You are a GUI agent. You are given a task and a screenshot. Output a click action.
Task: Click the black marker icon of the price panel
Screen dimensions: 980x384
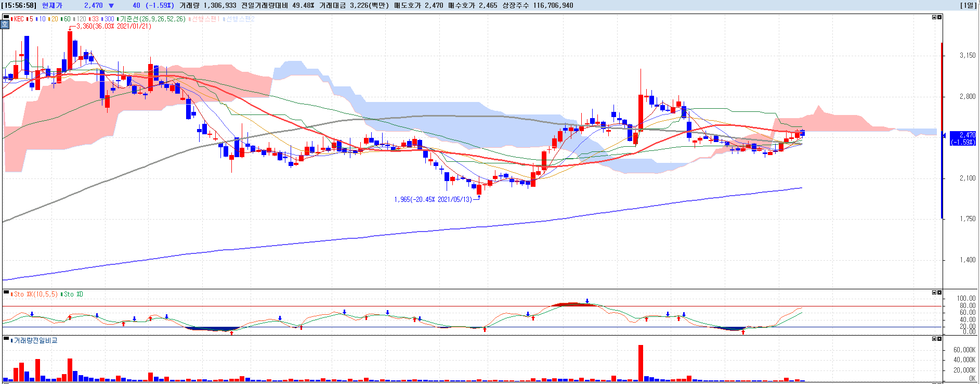coord(6,18)
